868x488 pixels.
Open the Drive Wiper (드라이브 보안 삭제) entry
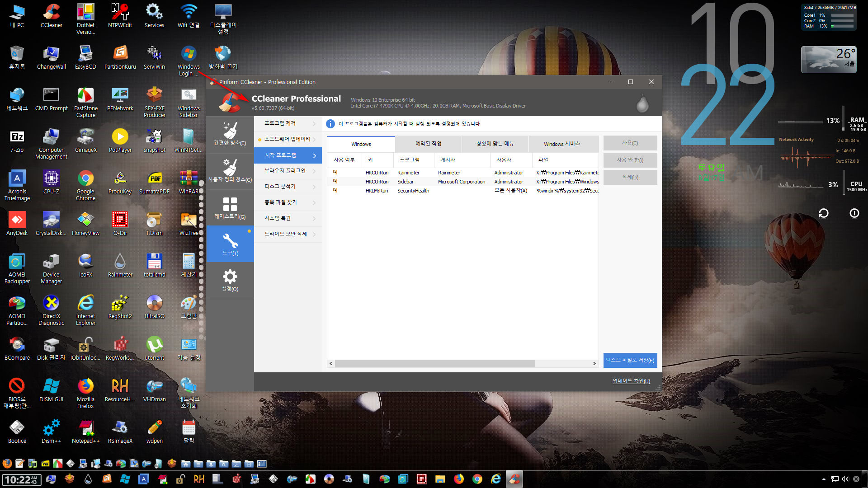point(288,234)
